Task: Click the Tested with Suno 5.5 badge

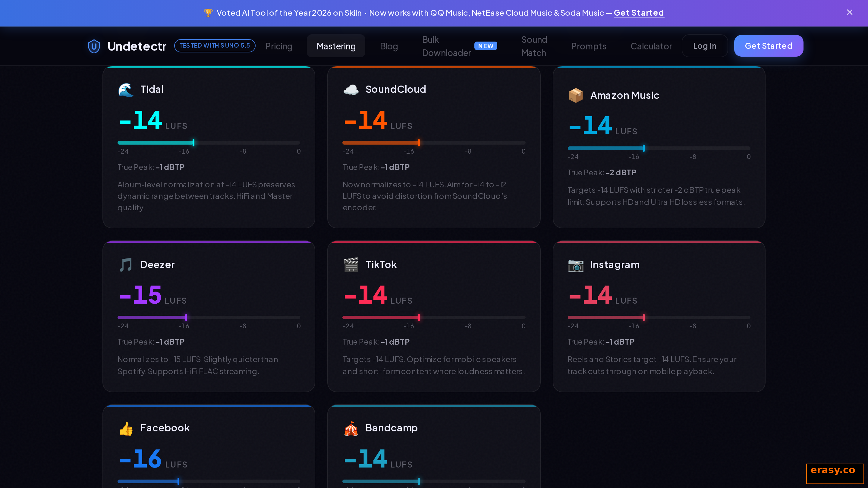Action: click(215, 46)
